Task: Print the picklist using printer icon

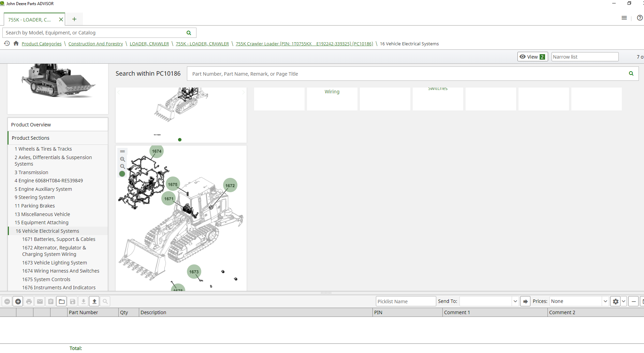Action: tap(29, 302)
